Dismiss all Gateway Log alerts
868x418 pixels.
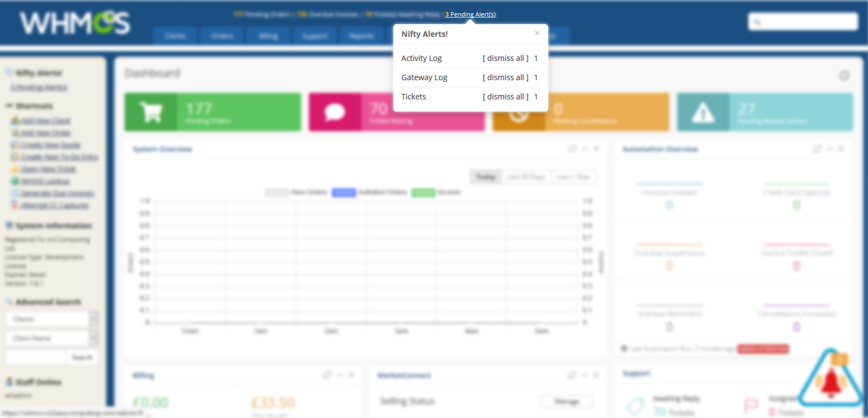coord(505,77)
